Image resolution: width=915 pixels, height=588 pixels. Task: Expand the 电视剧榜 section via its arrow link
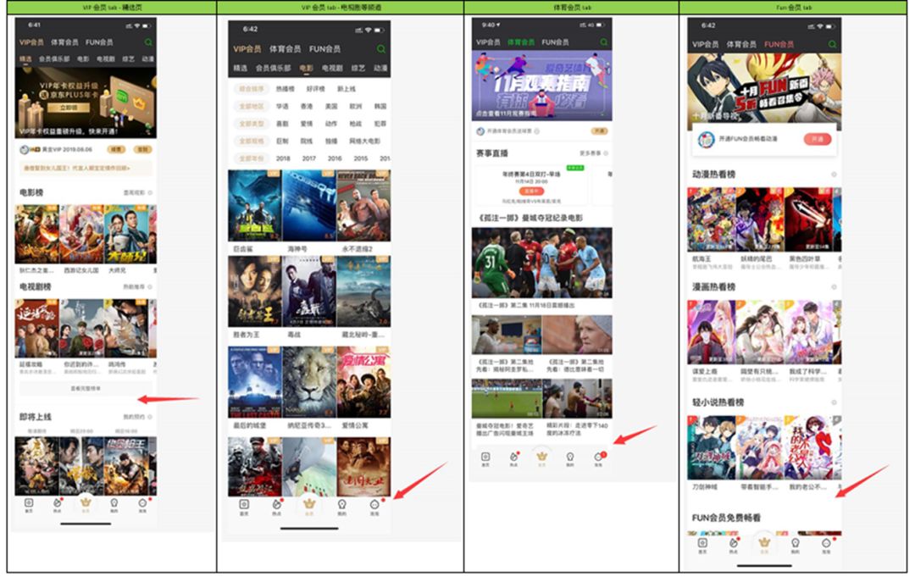(138, 287)
